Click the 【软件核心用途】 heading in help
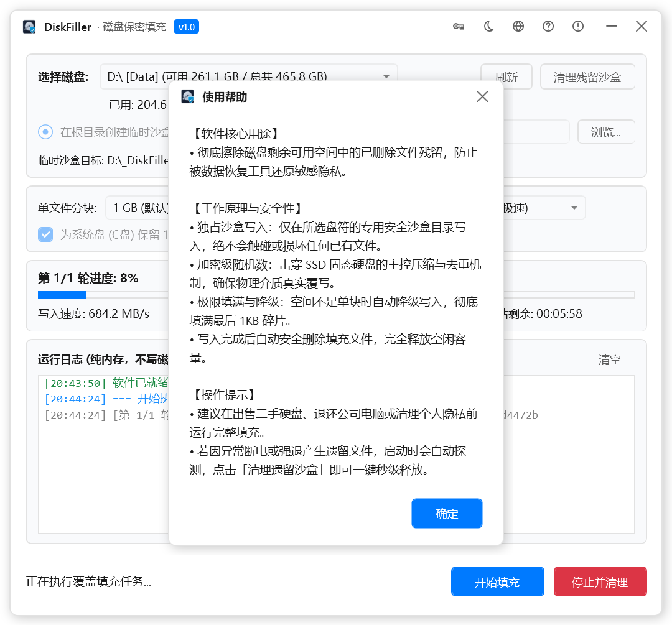The image size is (672, 625). [236, 134]
